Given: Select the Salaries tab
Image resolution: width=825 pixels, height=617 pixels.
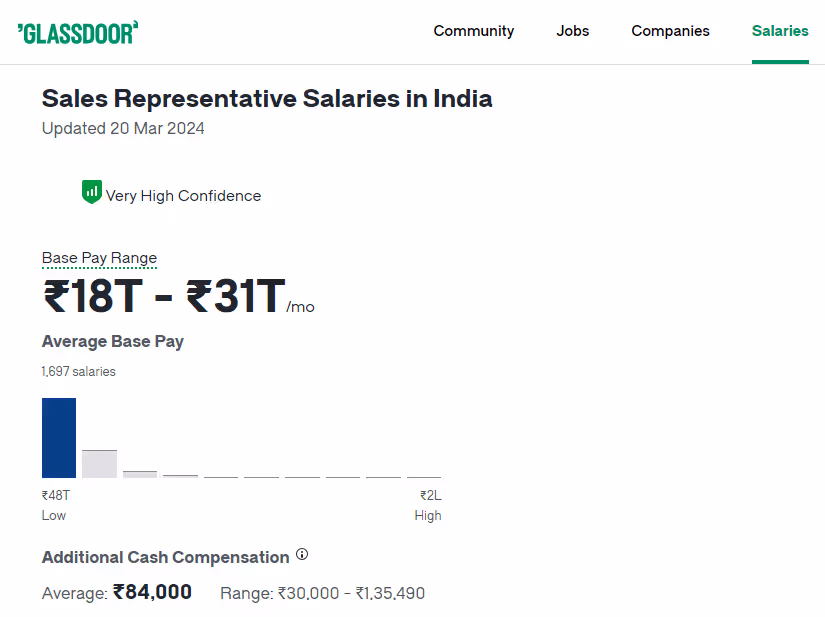Looking at the screenshot, I should (779, 31).
